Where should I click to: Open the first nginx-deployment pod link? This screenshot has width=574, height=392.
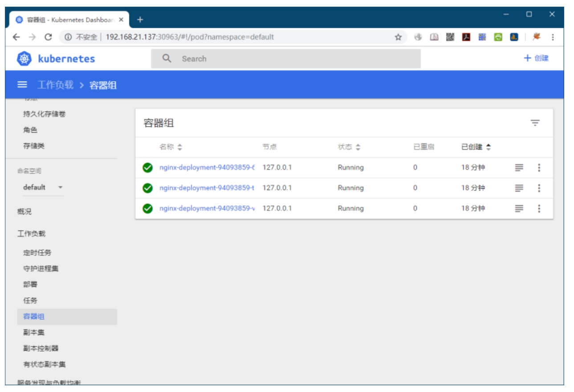tap(207, 168)
